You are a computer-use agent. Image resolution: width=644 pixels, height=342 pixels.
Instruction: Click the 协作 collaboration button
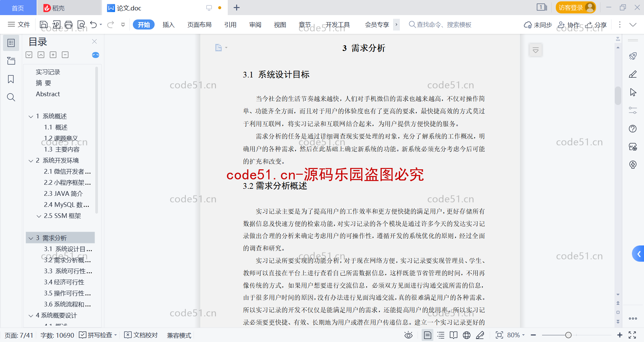pos(569,25)
